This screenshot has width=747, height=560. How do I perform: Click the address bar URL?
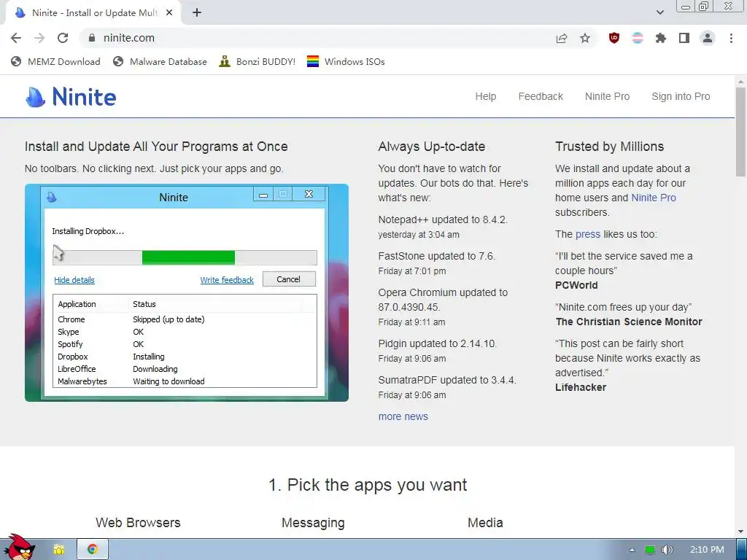coord(128,38)
